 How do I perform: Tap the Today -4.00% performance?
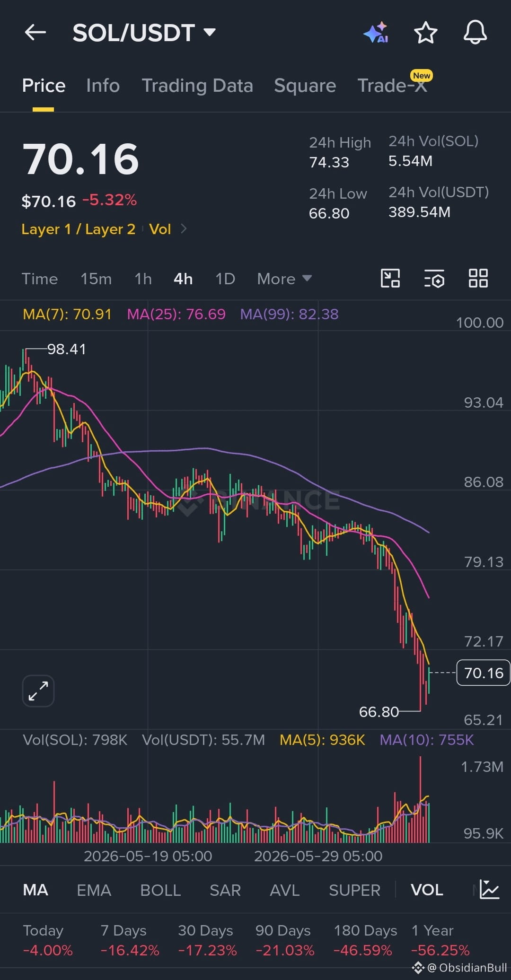click(48, 940)
